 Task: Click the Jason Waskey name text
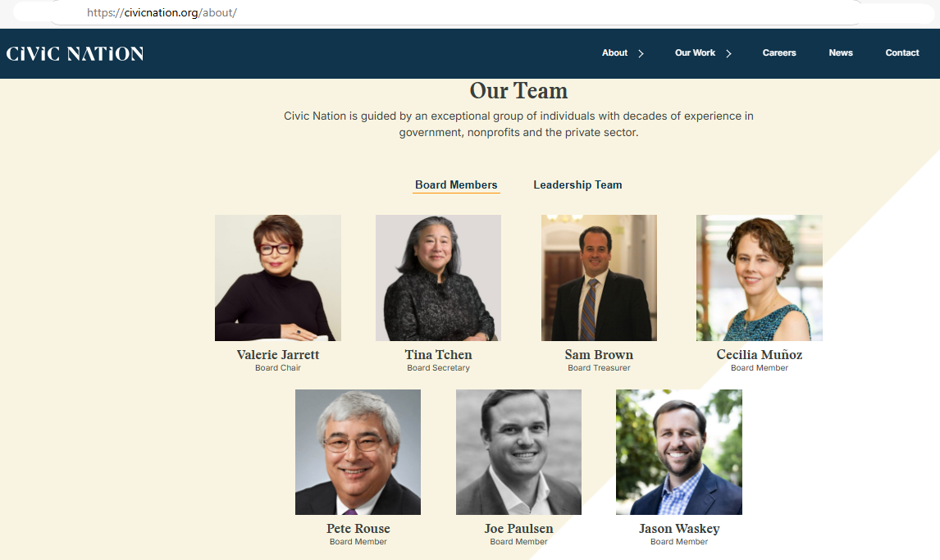tap(679, 529)
